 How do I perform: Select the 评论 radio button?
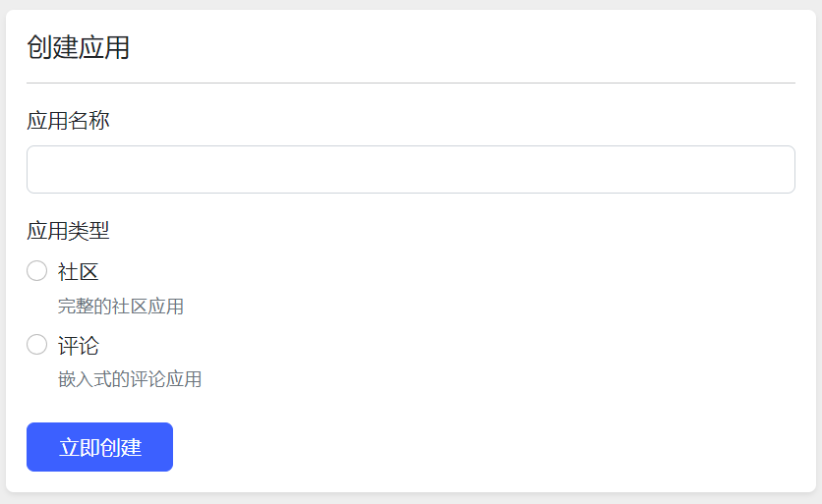coord(36,345)
